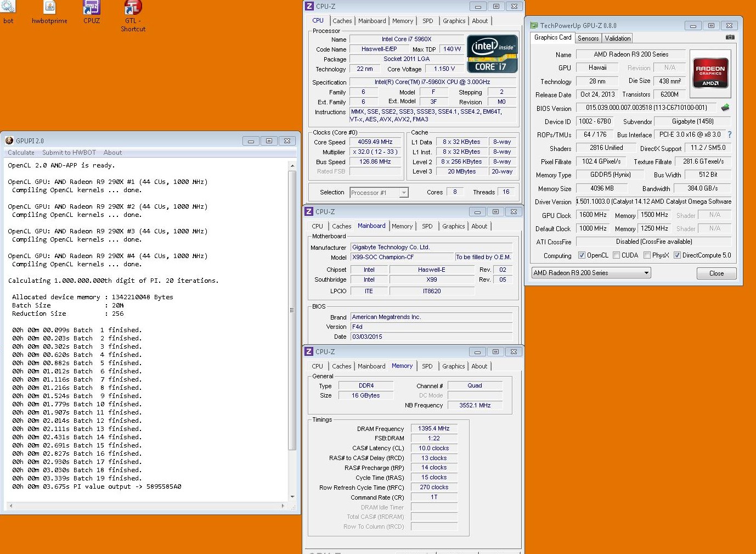
Task: Click the BIOS save chip icon in GPU-Z
Action: pyautogui.click(x=725, y=108)
